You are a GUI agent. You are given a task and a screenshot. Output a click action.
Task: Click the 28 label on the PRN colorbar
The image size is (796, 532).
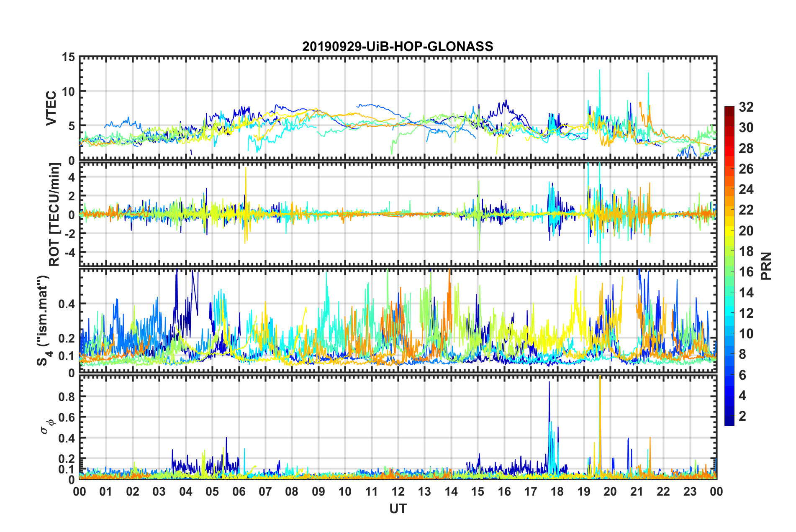click(x=746, y=148)
